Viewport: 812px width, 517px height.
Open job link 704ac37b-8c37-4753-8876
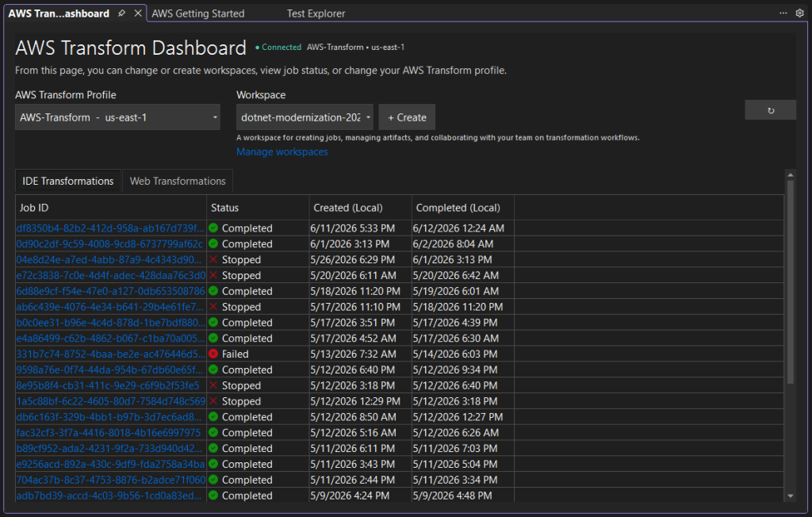[111, 480]
